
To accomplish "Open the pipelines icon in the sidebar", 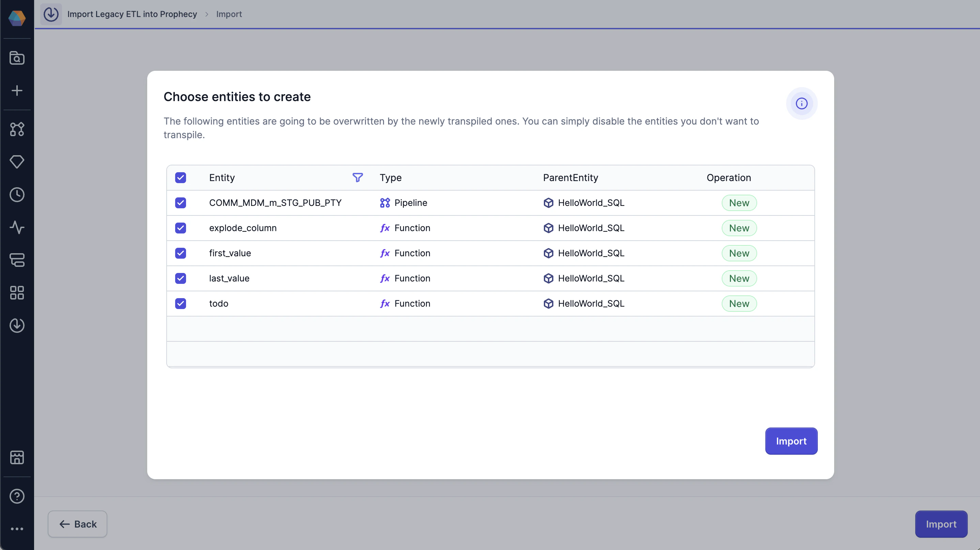I will click(x=17, y=129).
